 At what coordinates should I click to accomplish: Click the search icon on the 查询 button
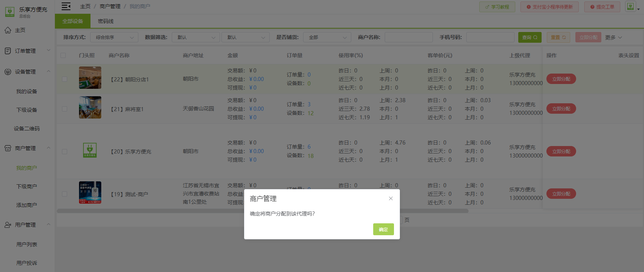pyautogui.click(x=535, y=37)
